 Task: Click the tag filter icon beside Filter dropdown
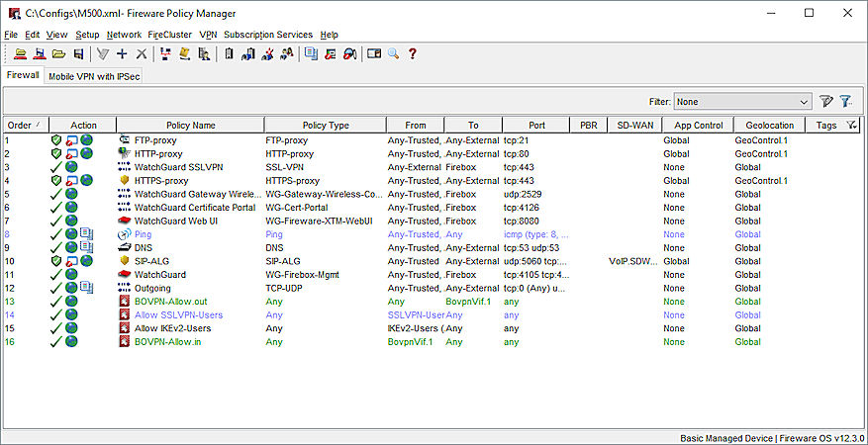pos(826,101)
